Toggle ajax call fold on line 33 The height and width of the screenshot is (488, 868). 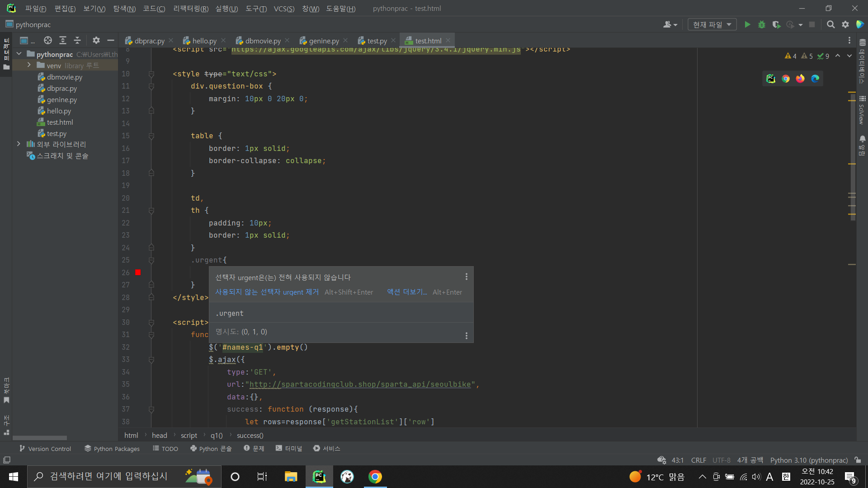[x=151, y=360]
